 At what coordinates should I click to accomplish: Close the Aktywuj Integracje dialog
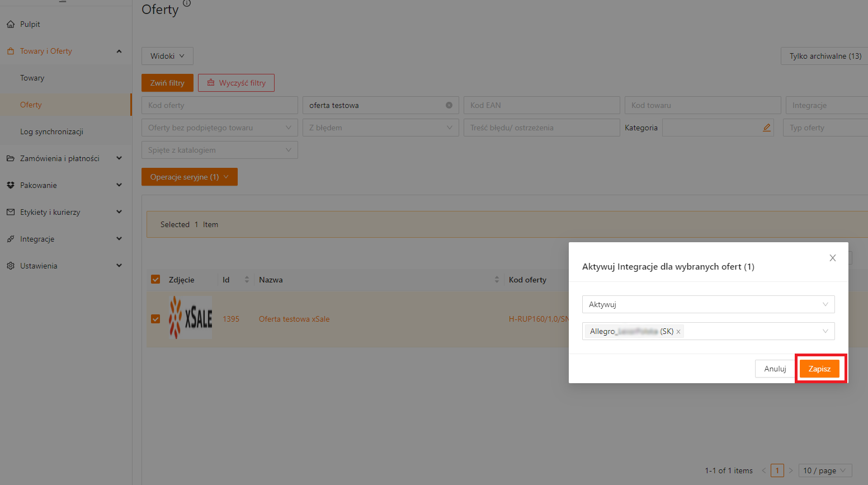832,258
